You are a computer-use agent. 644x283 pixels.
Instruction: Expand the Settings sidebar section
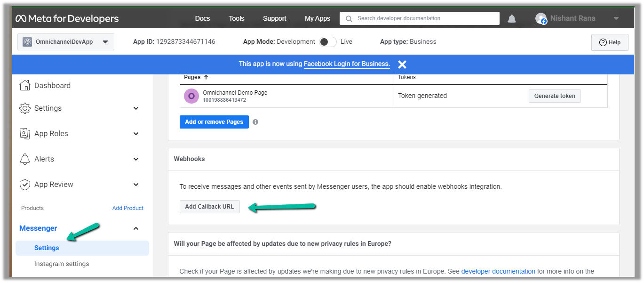point(136,108)
